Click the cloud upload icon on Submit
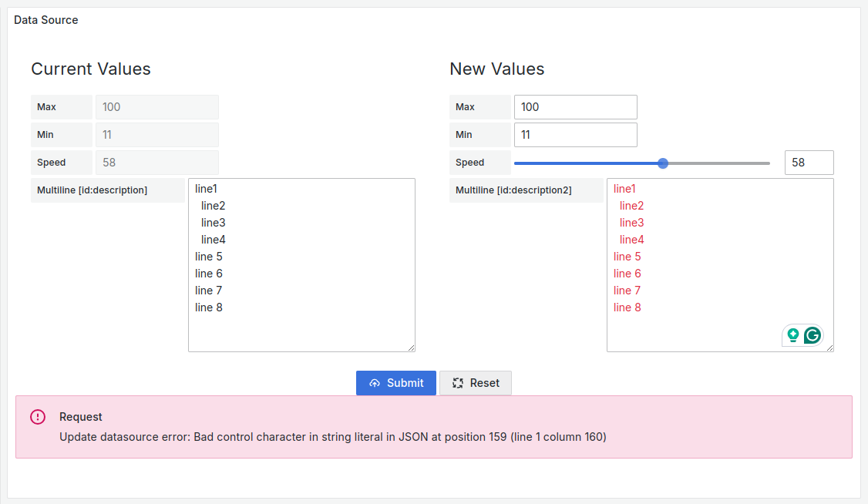 point(375,383)
